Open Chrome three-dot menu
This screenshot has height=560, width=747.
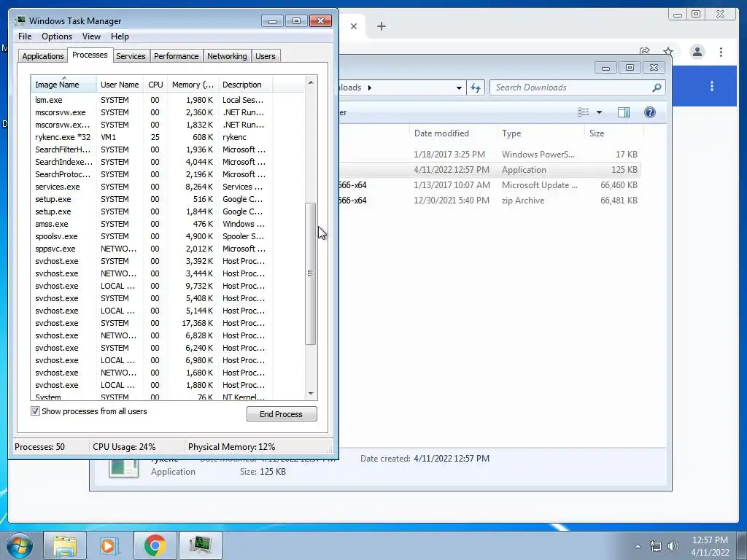pos(721,52)
